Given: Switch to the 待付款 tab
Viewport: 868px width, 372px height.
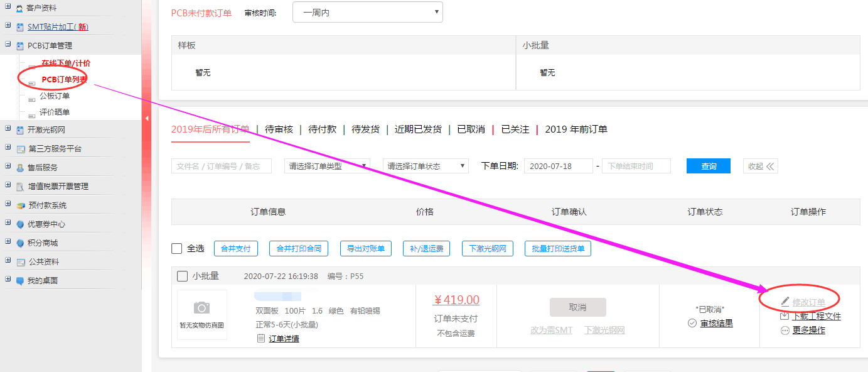Looking at the screenshot, I should point(322,129).
